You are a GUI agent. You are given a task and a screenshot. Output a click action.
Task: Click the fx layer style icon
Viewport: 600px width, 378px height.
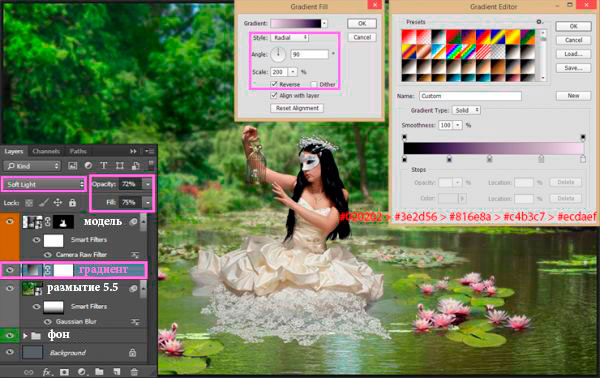pos(47,372)
